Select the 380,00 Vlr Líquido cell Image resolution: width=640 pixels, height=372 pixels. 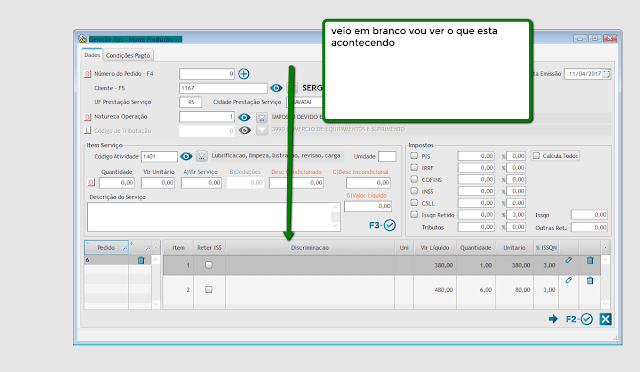pyautogui.click(x=435, y=265)
